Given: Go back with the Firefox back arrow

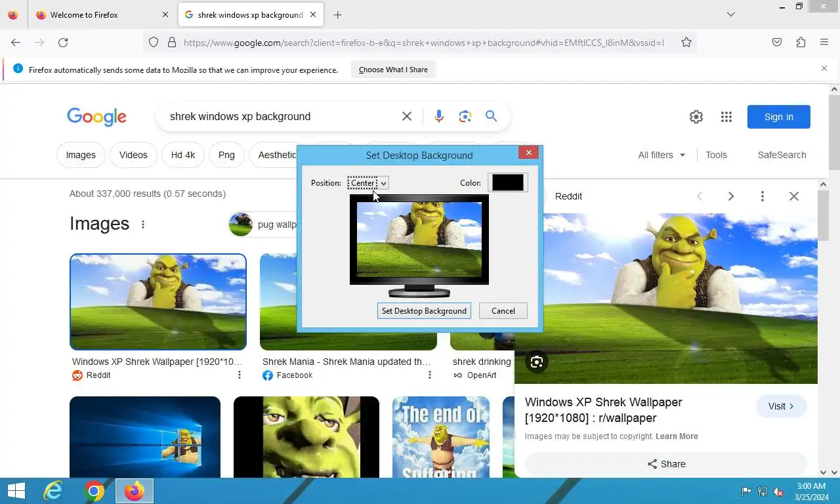Looking at the screenshot, I should pyautogui.click(x=16, y=42).
